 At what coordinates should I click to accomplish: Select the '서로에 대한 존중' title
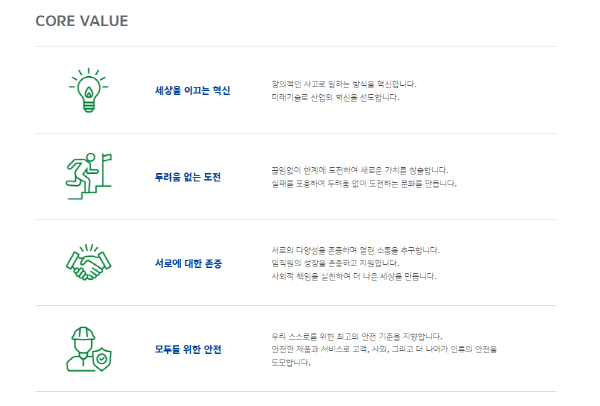(x=188, y=263)
